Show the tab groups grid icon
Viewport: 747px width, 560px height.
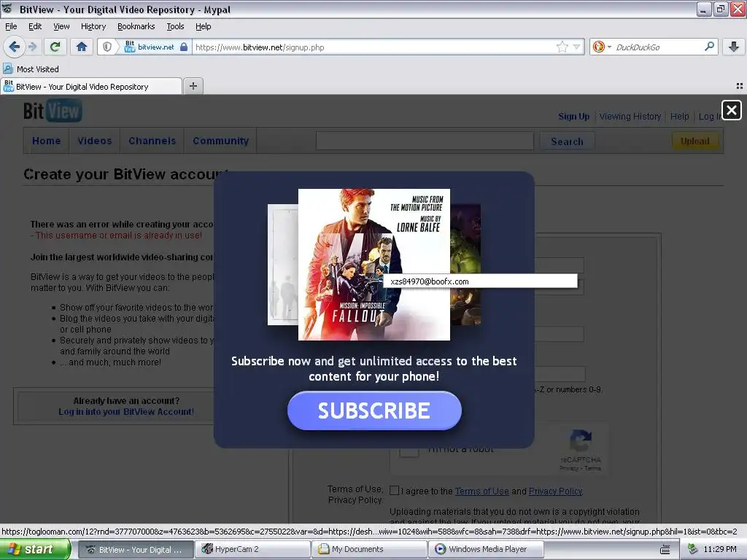(x=740, y=86)
